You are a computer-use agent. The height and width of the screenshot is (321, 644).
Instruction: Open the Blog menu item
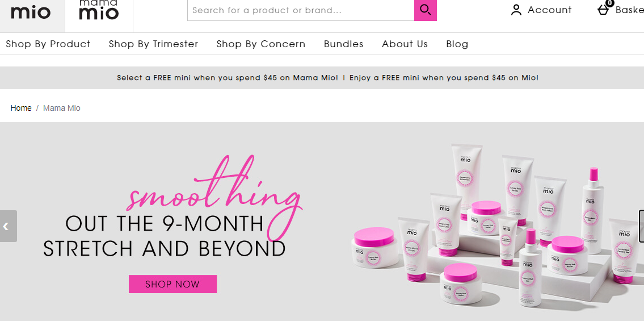coord(457,44)
